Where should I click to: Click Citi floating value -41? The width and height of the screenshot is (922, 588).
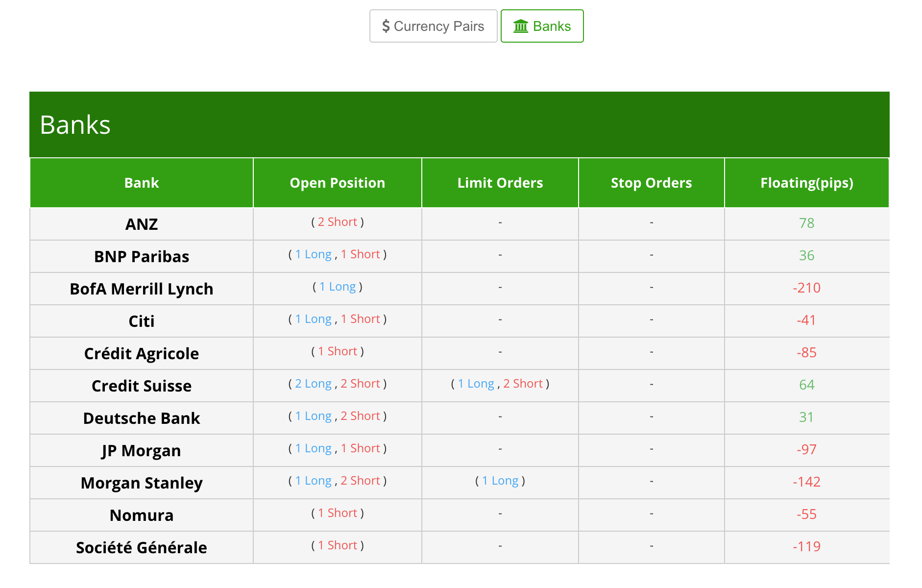pyautogui.click(x=807, y=320)
